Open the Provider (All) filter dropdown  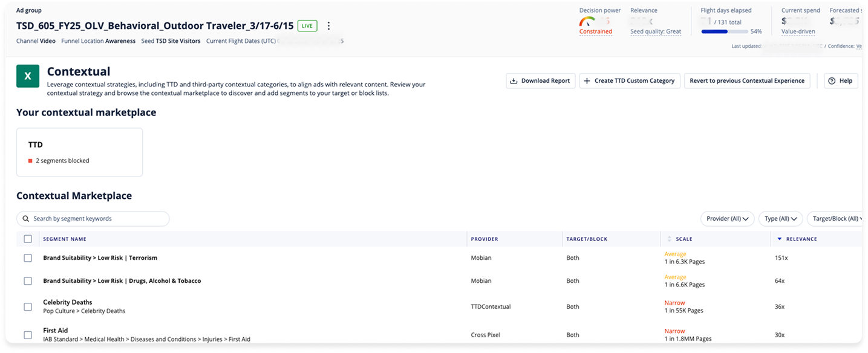point(727,218)
